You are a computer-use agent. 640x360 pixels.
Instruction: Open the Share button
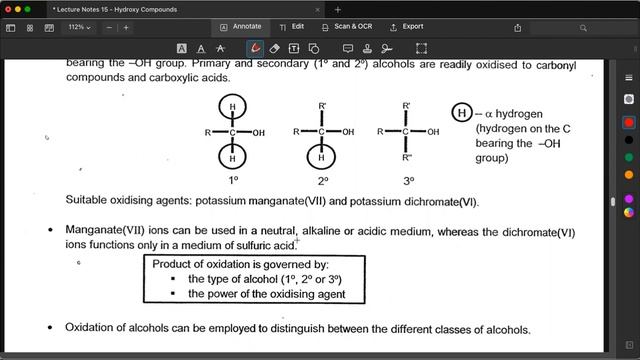[x=518, y=28]
